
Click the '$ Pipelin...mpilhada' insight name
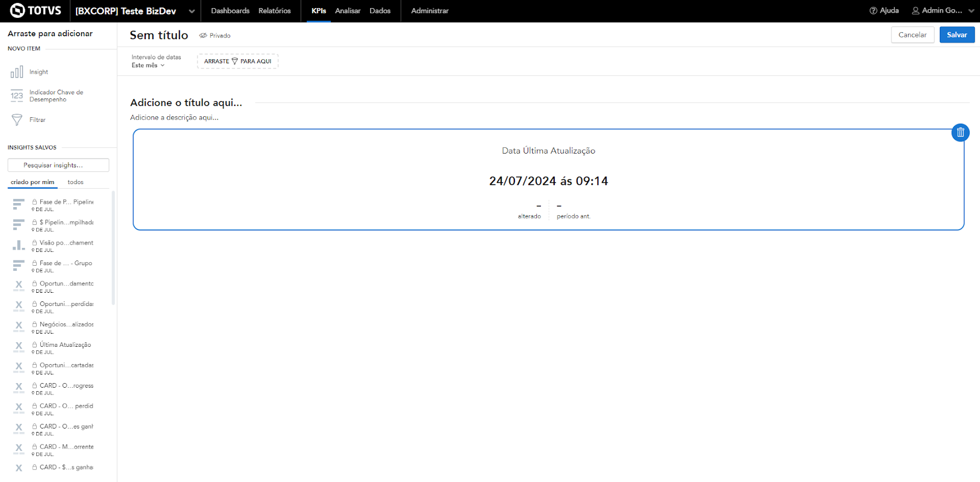(66, 222)
